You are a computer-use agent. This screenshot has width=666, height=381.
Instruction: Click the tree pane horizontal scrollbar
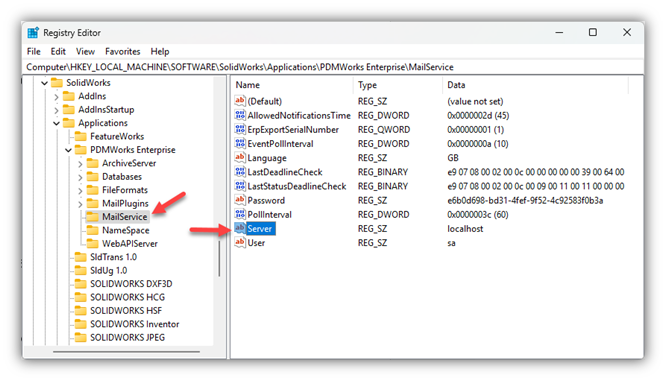(126, 352)
